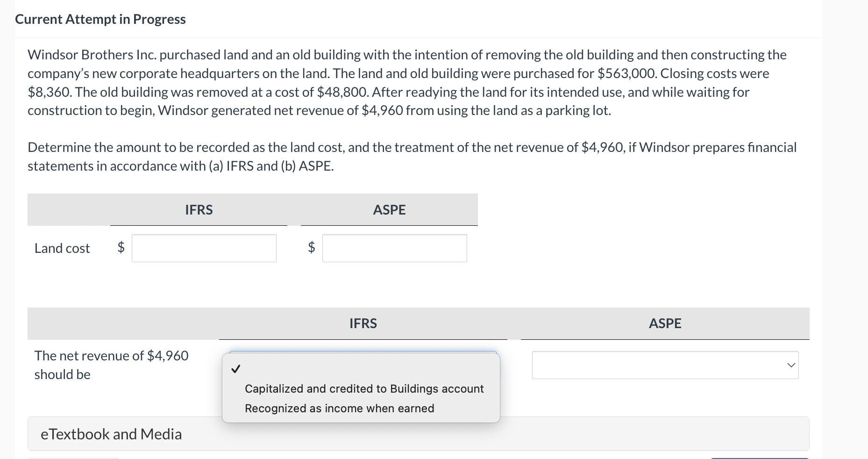Click the Land cost row label
The height and width of the screenshot is (459, 868).
tap(61, 248)
